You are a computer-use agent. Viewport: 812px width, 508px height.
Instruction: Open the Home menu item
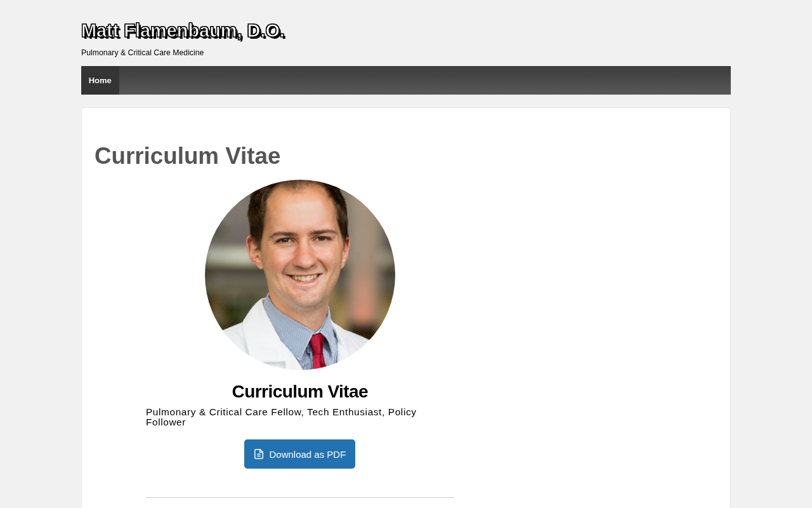[x=100, y=81]
